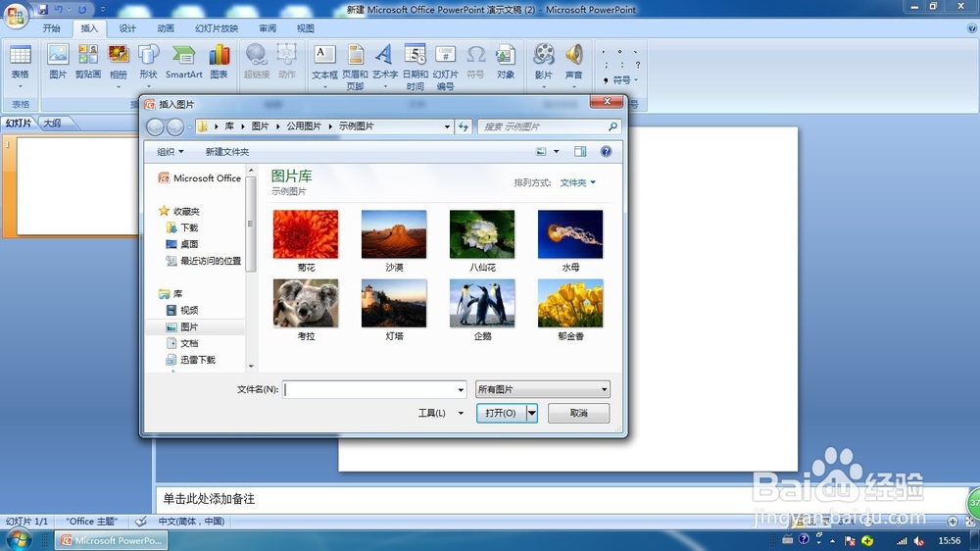Switch to 审阅 ribbon tab
Image resolution: width=980 pixels, height=551 pixels.
coord(268,28)
